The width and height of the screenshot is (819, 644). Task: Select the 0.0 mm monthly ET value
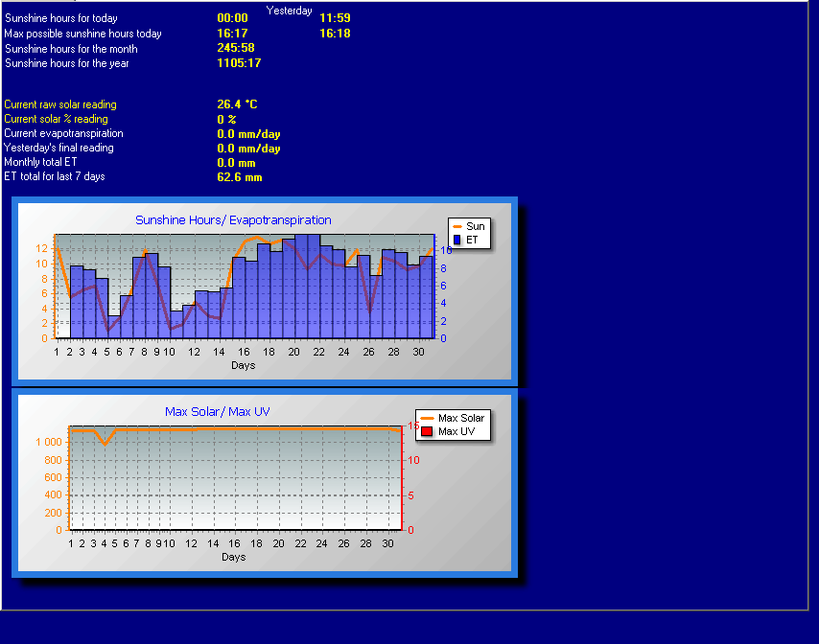point(236,163)
